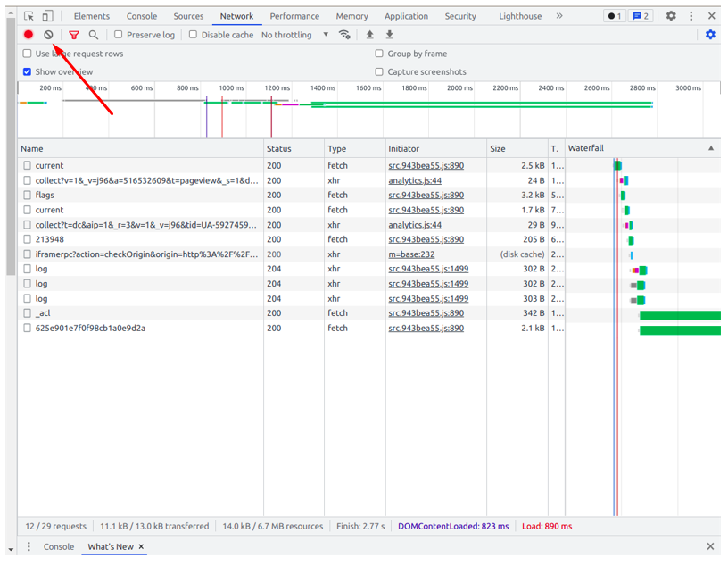Open analytics.js:44 initiator link
The width and height of the screenshot is (728, 566).
pos(415,180)
